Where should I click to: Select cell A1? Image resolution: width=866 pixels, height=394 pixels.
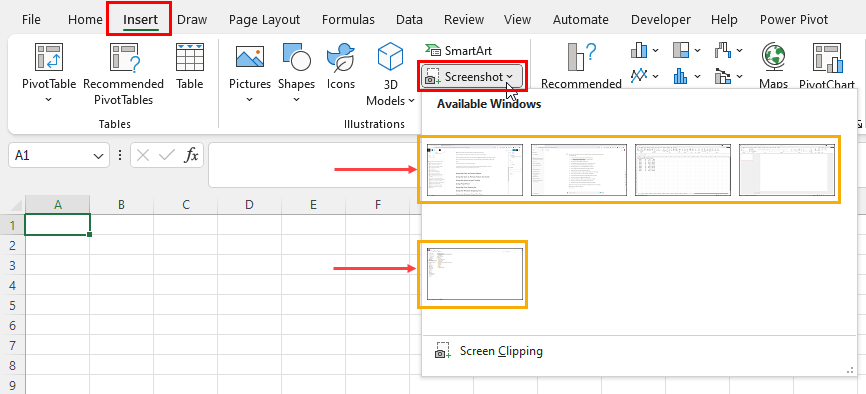pyautogui.click(x=57, y=225)
